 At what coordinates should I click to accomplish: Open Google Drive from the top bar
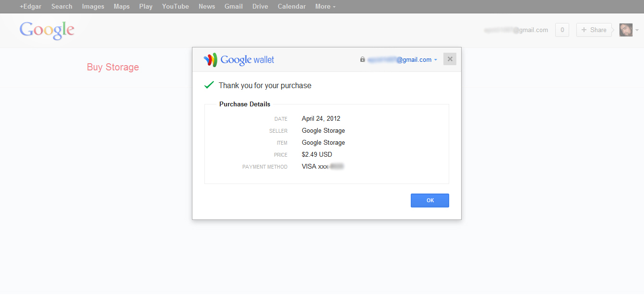[260, 6]
